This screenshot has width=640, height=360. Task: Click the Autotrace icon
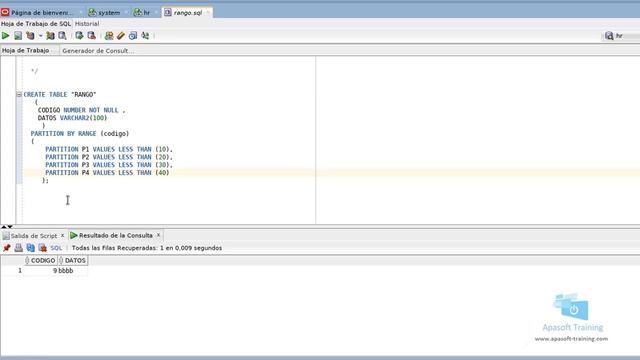50,36
